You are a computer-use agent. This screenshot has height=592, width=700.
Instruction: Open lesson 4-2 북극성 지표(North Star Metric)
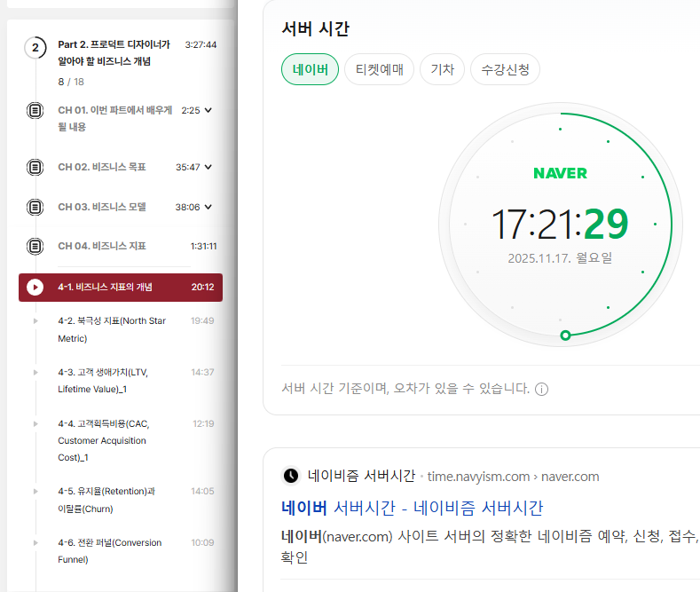(112, 329)
